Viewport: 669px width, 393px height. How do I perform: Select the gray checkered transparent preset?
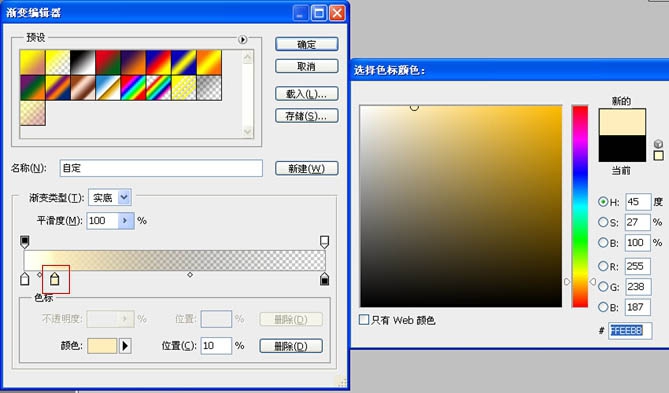click(209, 88)
